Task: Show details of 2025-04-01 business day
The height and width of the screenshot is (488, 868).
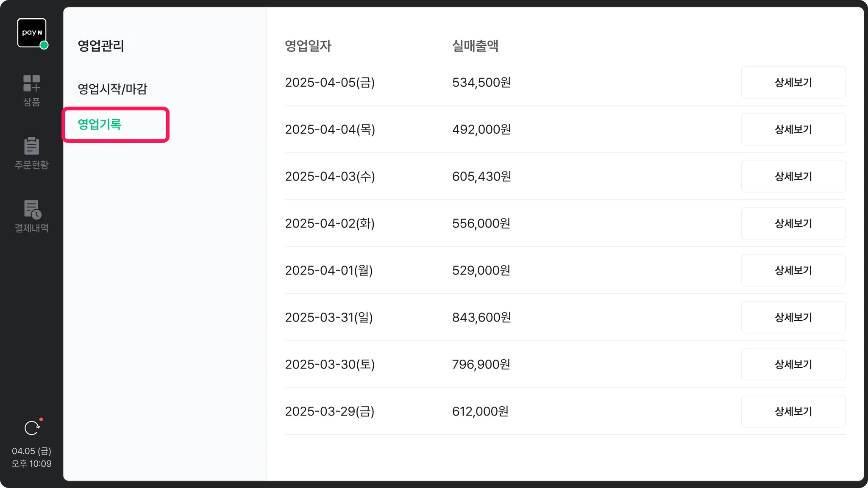Action: click(x=793, y=270)
